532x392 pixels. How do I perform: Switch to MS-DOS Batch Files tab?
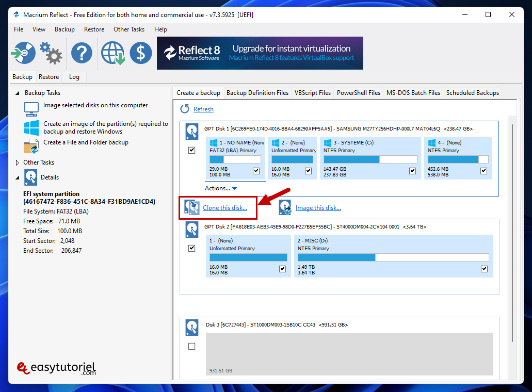413,93
